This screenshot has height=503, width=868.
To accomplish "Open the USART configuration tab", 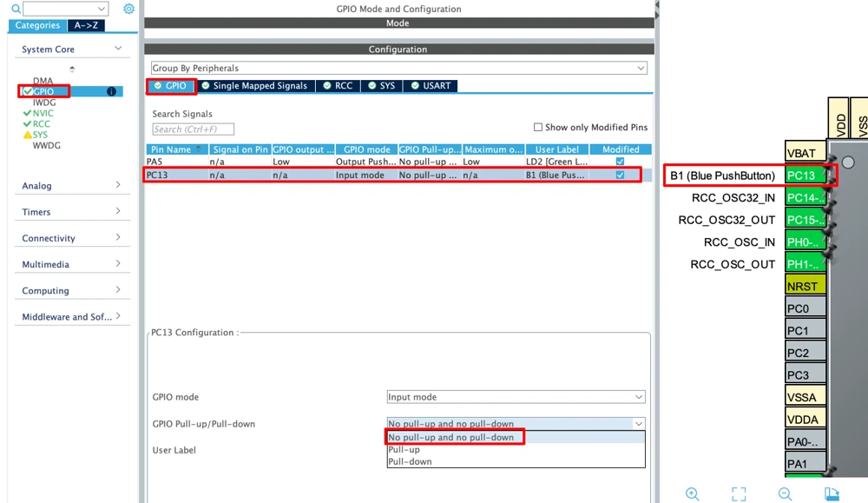I will [x=431, y=86].
